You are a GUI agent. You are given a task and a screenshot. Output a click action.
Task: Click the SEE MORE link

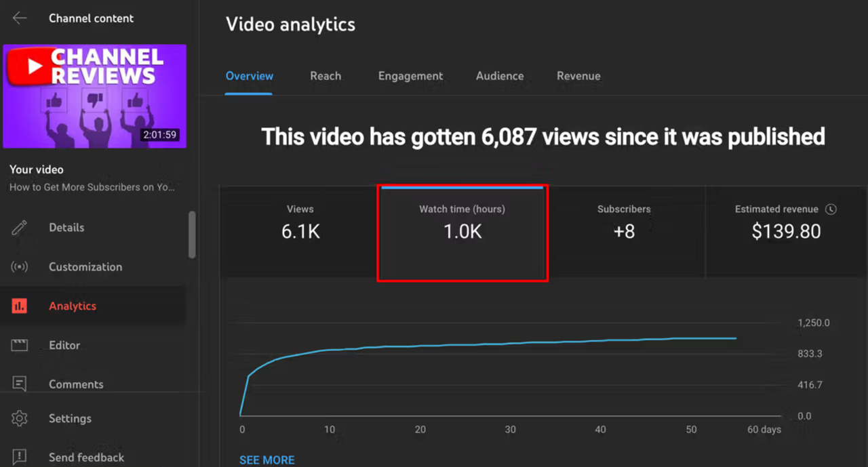tap(267, 460)
